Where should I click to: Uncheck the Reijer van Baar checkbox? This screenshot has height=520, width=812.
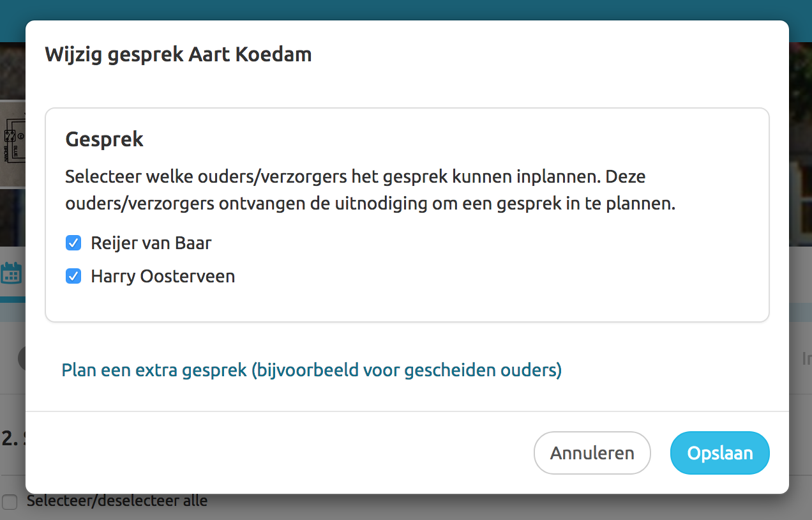pos(73,243)
